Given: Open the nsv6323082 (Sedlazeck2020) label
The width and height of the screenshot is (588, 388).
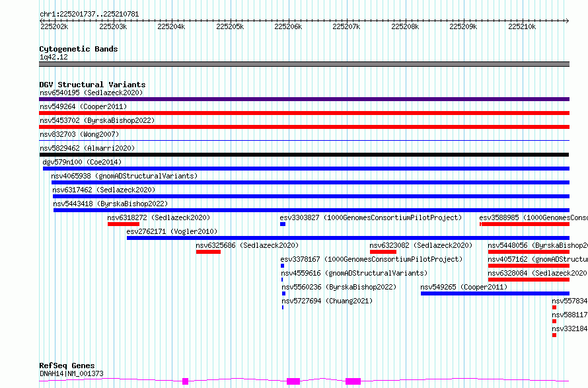Looking at the screenshot, I should click(x=421, y=245).
